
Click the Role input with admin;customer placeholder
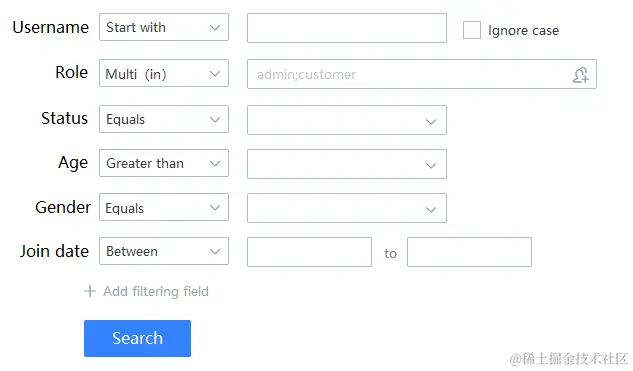422,74
